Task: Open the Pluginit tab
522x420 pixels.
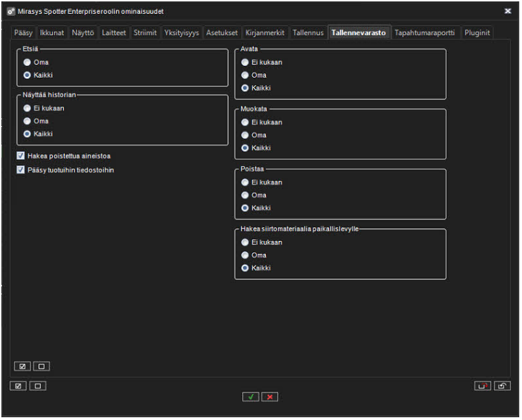Action: click(477, 33)
